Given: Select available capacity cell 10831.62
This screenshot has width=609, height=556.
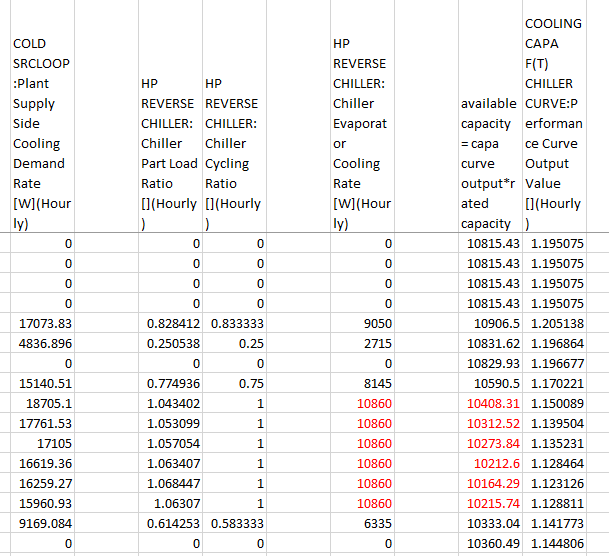Looking at the screenshot, I should [490, 343].
